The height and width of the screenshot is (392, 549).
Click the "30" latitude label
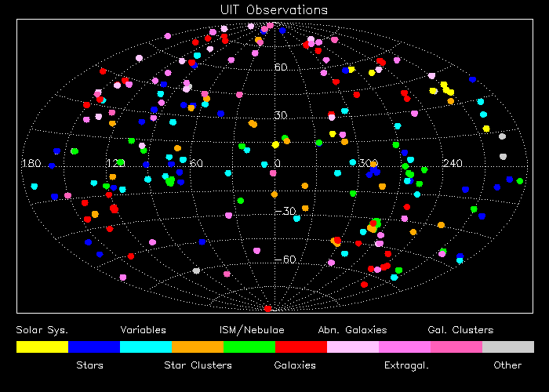[x=281, y=115]
